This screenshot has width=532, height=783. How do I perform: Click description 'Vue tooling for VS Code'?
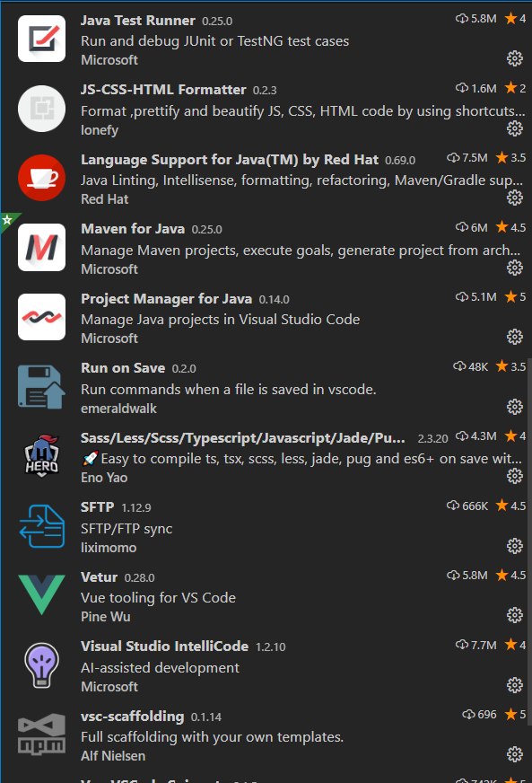(x=158, y=598)
